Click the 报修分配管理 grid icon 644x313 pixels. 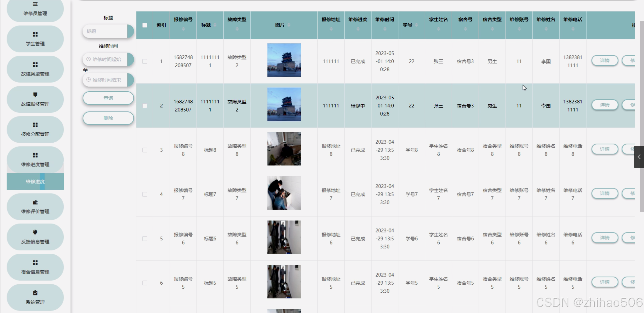tap(35, 125)
